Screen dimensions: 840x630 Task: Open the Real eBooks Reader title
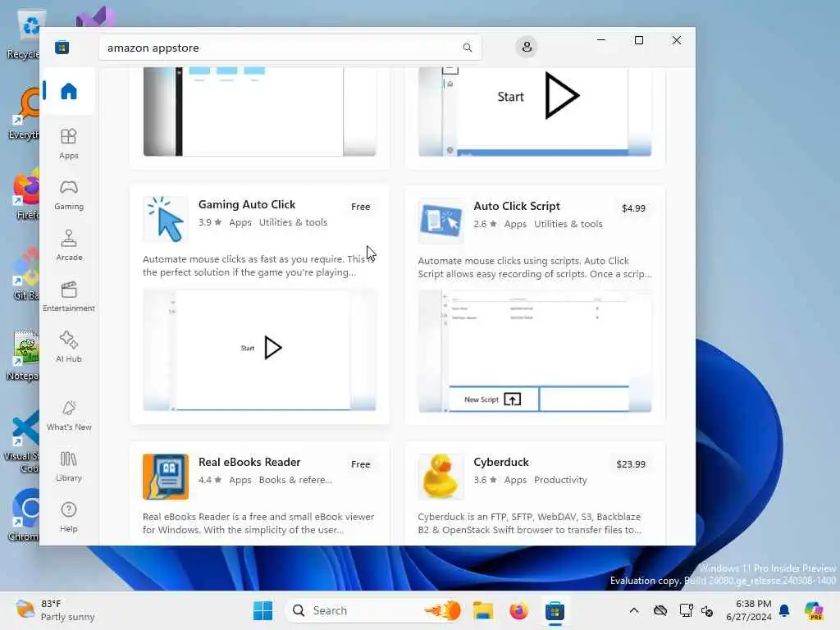click(249, 462)
